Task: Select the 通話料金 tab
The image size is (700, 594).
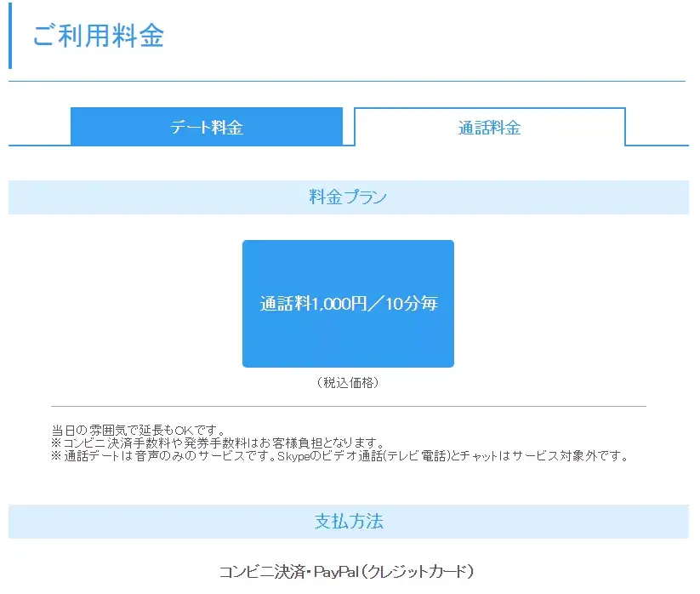Action: (x=490, y=128)
